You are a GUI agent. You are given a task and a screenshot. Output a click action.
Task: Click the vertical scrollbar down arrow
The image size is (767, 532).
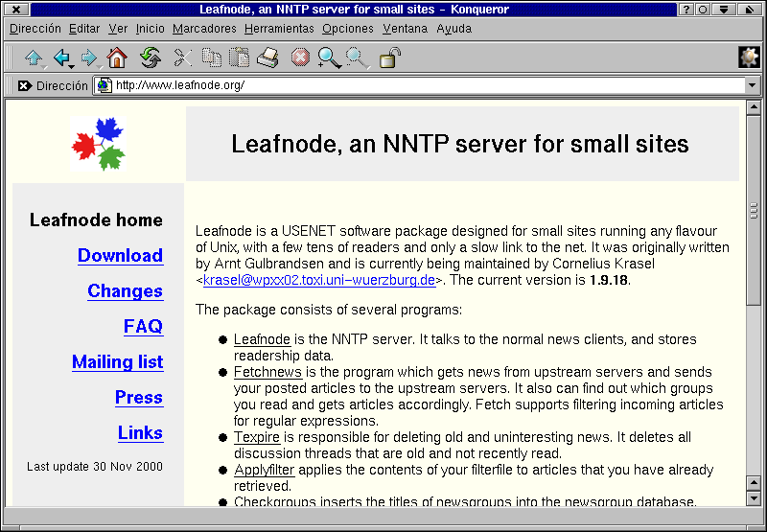click(x=753, y=497)
